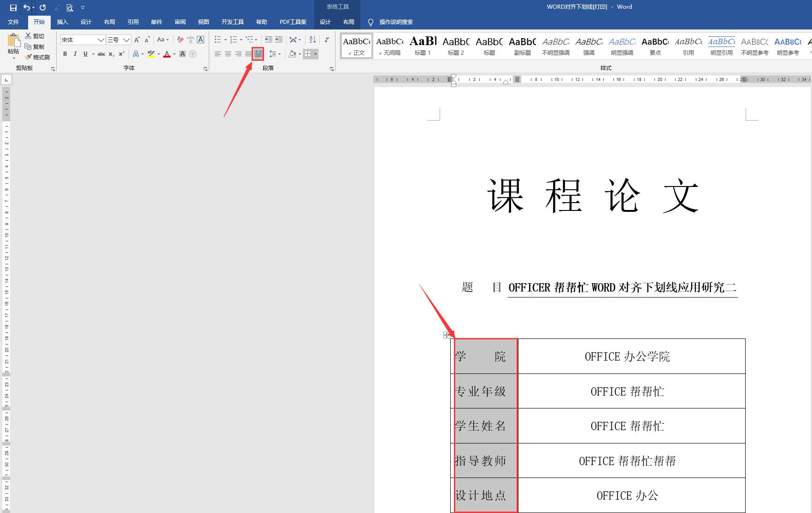
Task: Shrink font size with the smaller A icon
Action: pos(147,40)
